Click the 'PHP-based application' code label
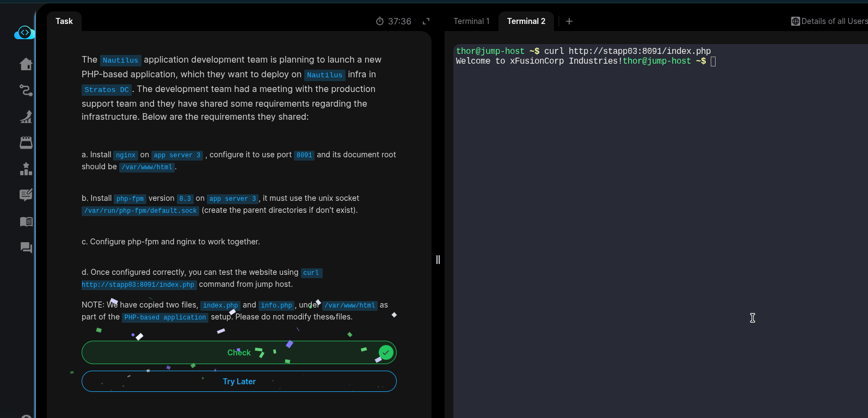This screenshot has width=868, height=418. (165, 317)
